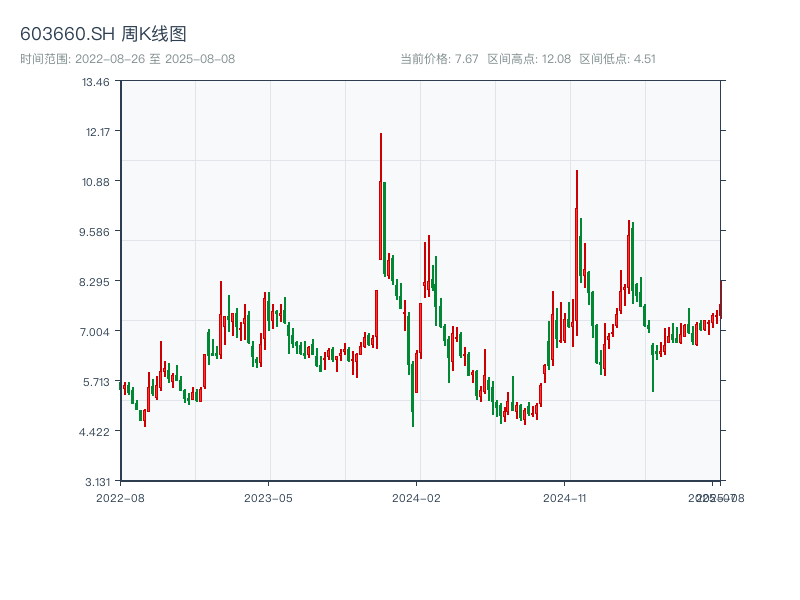This screenshot has height=600, width=800.
Task: Click the y-axis value 7.004
Action: [94, 332]
